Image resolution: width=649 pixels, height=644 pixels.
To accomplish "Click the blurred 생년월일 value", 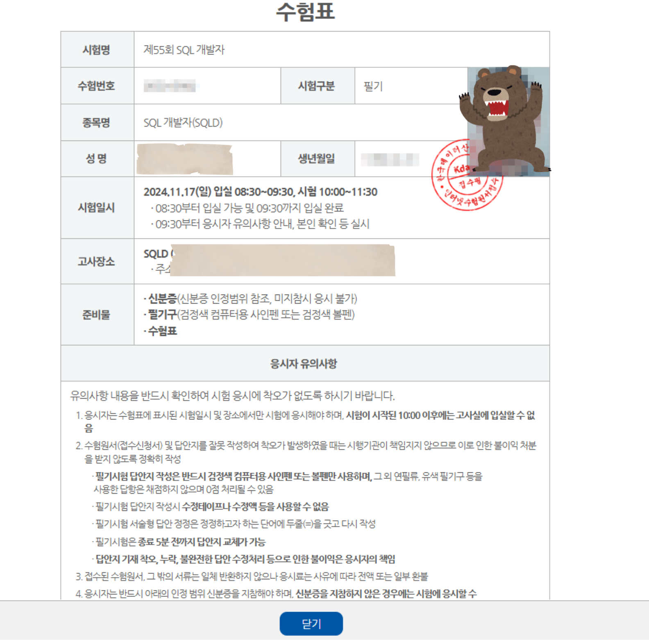I will pyautogui.click(x=390, y=159).
